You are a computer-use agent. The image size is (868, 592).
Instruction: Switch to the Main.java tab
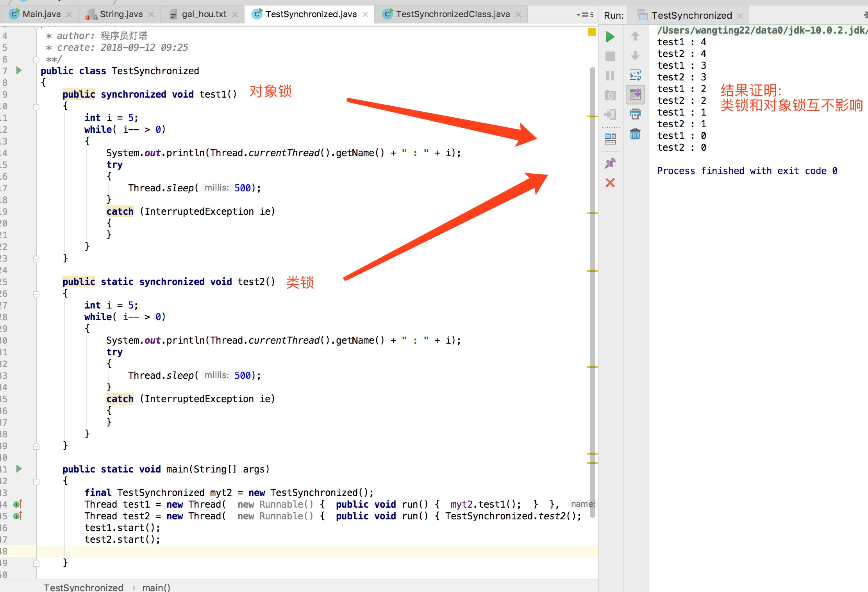(x=41, y=14)
